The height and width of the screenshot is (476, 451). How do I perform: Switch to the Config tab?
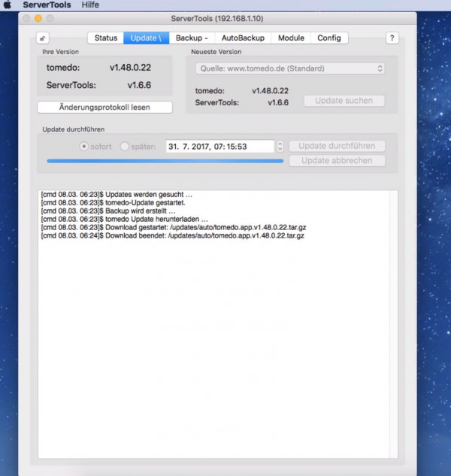(x=329, y=38)
